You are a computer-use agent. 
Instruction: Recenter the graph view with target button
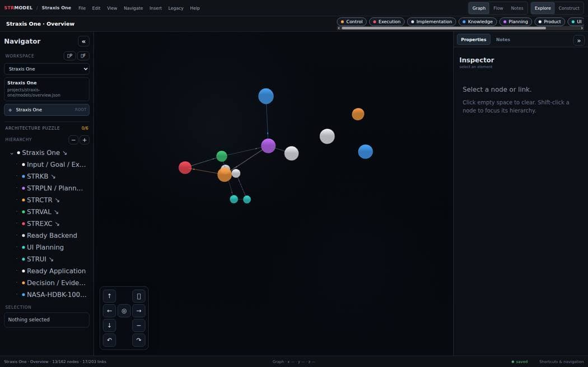pyautogui.click(x=124, y=311)
